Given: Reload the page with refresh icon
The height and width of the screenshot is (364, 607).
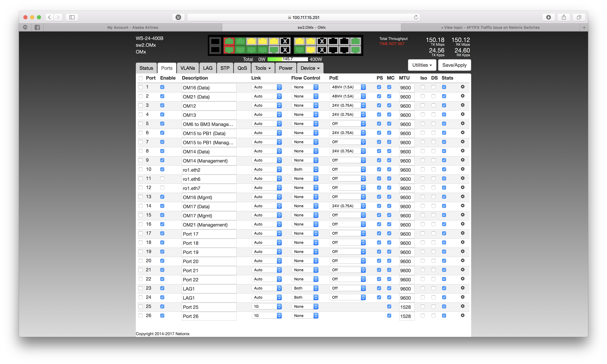Looking at the screenshot, I should tap(416, 17).
